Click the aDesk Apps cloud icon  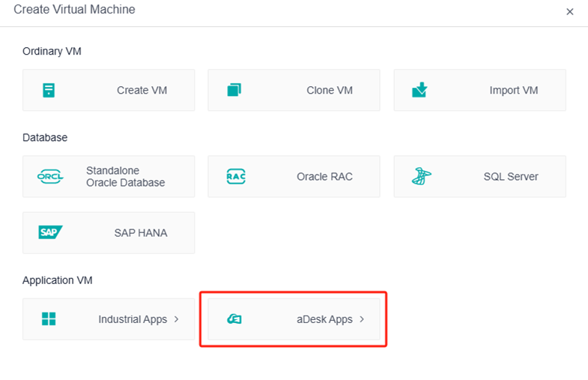click(x=234, y=319)
